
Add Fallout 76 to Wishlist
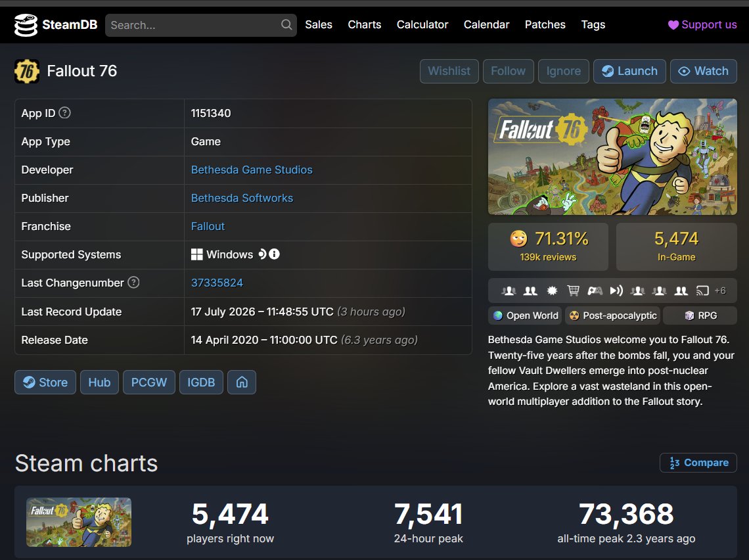tap(449, 71)
